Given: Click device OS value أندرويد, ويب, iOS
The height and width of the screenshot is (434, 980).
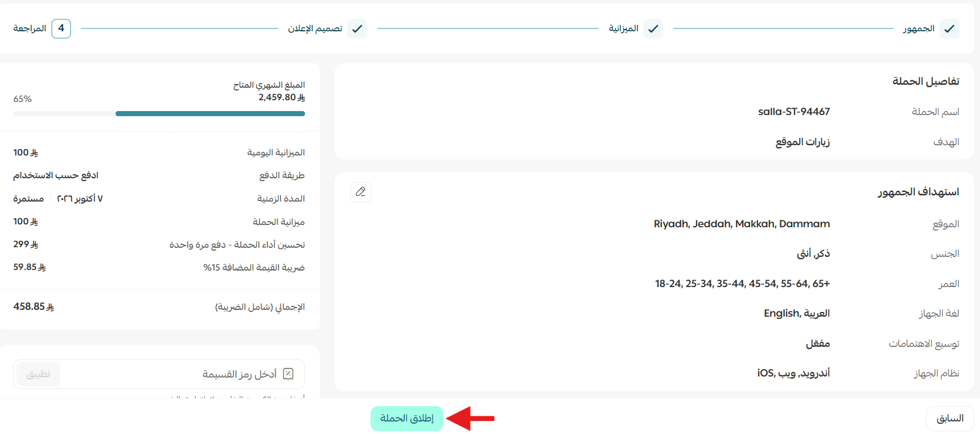Looking at the screenshot, I should (793, 373).
